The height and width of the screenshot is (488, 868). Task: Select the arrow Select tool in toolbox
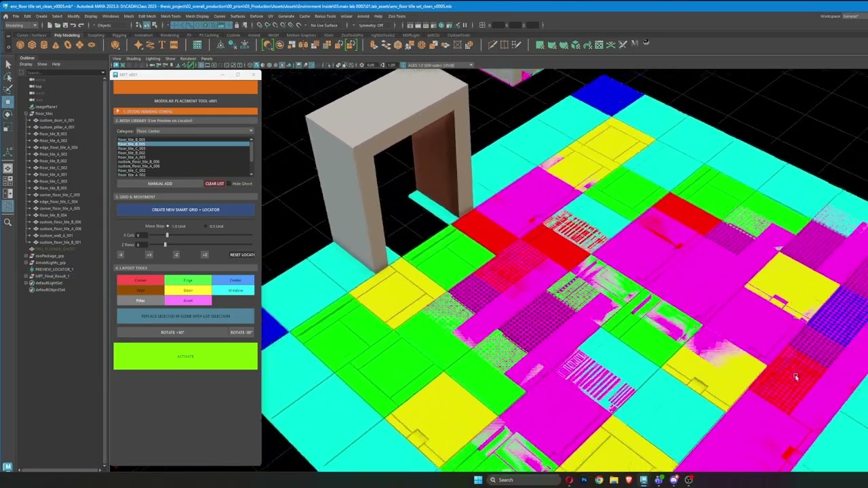click(7, 64)
